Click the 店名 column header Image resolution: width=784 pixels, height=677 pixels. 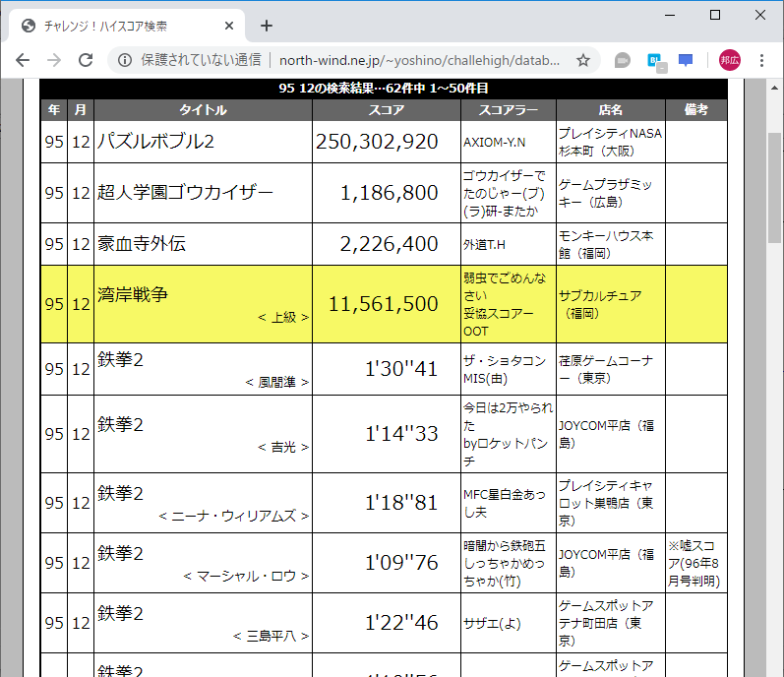click(611, 110)
